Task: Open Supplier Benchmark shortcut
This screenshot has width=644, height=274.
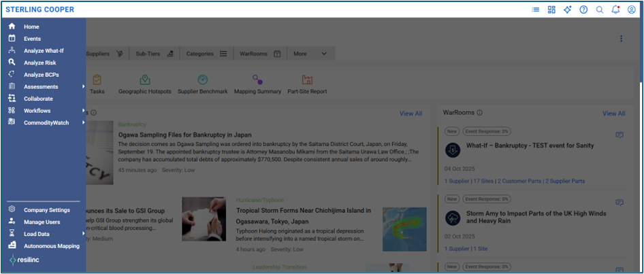Action: [x=202, y=84]
